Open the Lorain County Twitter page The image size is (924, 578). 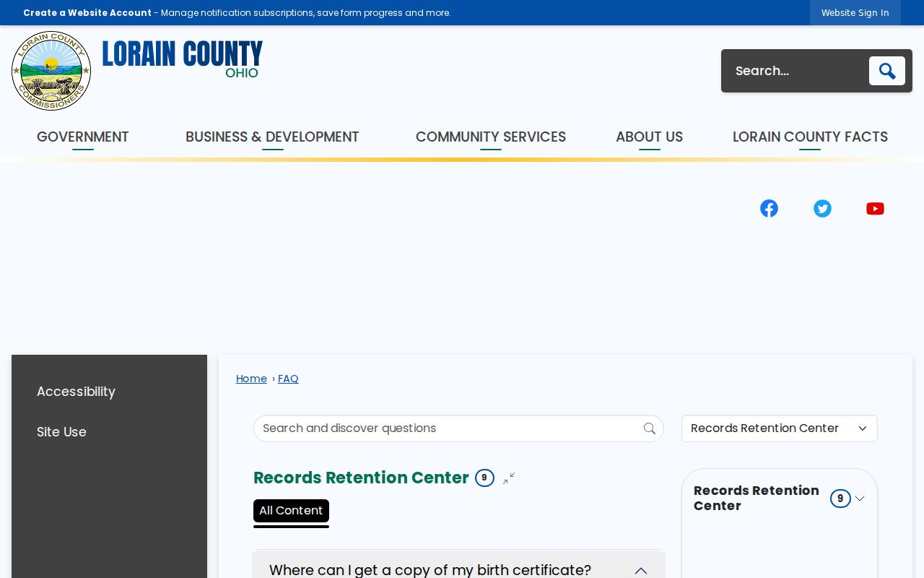click(x=822, y=209)
